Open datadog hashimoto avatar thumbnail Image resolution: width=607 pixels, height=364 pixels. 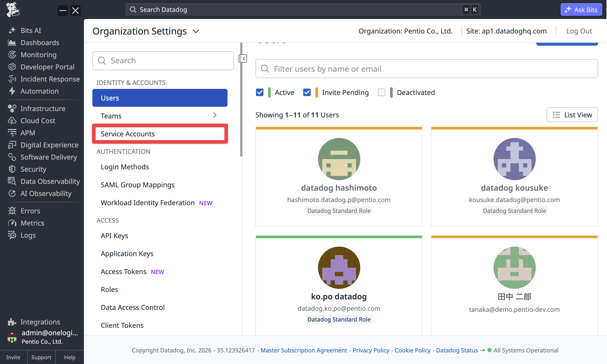click(339, 159)
